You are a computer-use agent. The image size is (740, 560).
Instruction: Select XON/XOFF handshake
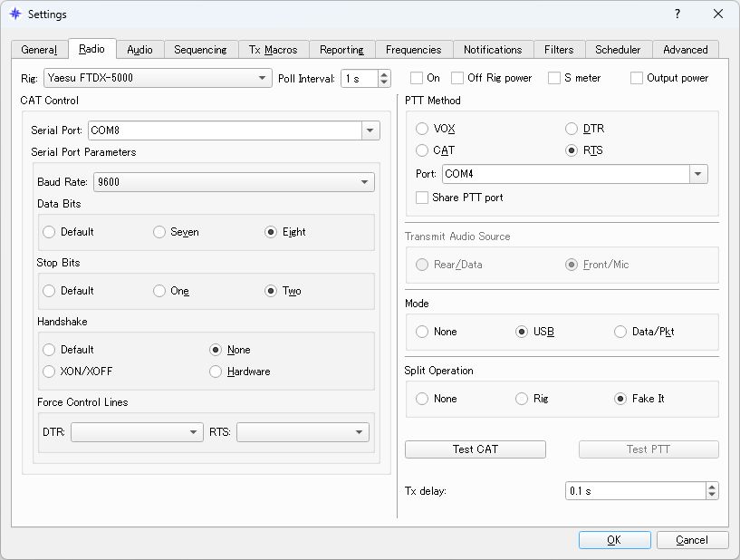tap(48, 372)
